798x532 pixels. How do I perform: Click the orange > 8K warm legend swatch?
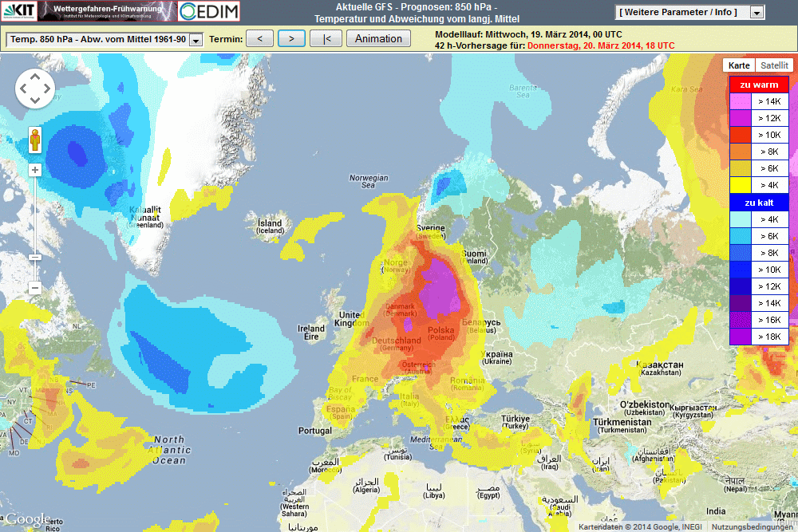point(740,152)
